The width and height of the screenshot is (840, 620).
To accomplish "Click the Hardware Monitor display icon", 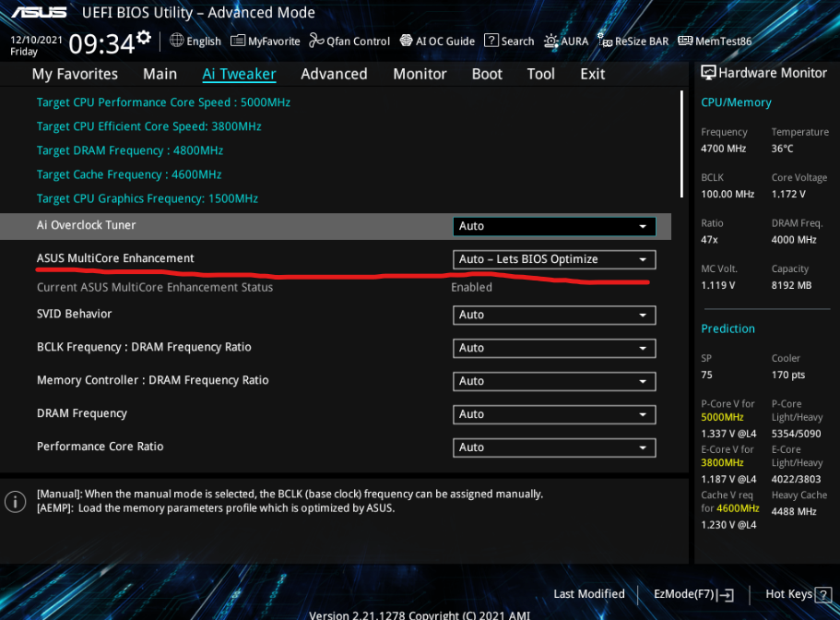I will click(x=708, y=73).
